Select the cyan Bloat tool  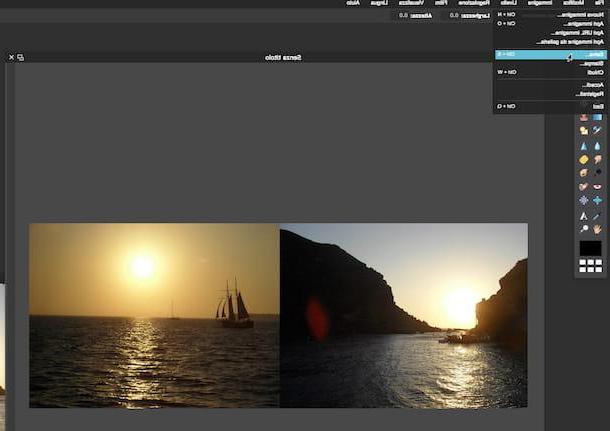[x=597, y=200]
